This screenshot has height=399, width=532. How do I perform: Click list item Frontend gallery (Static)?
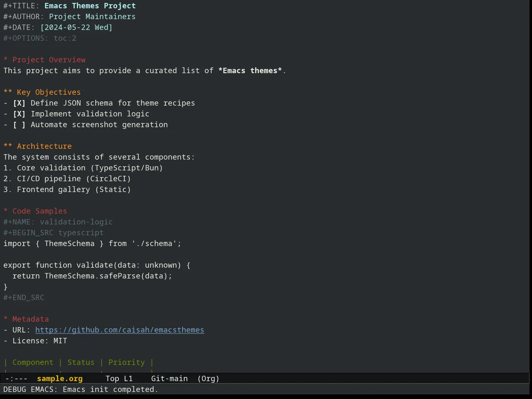click(67, 190)
